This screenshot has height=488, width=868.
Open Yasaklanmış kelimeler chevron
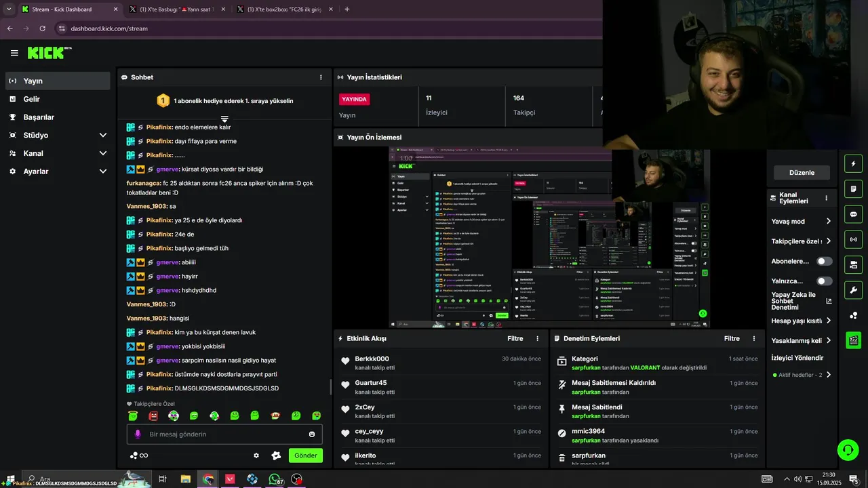(x=829, y=340)
